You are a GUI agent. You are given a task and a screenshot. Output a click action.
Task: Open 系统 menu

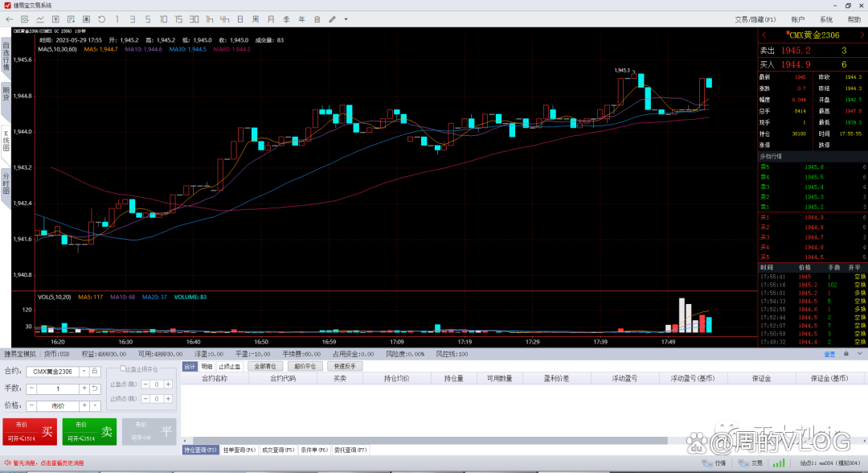[x=826, y=19]
